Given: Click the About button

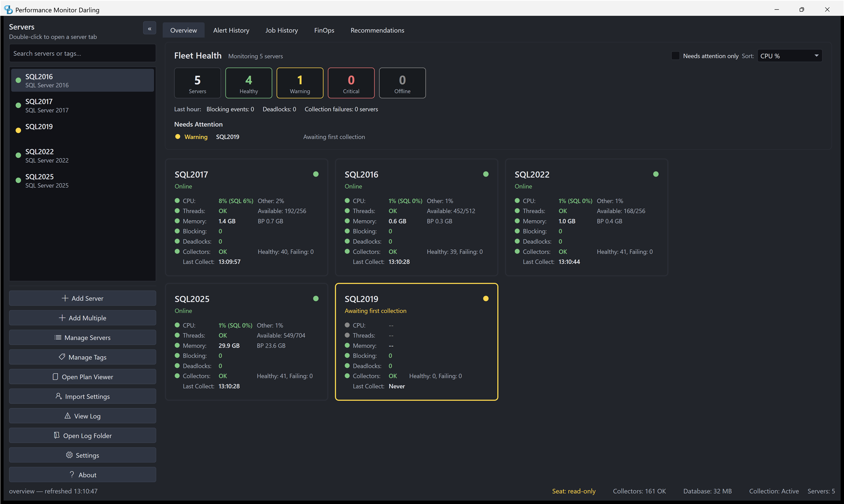Looking at the screenshot, I should (82, 475).
